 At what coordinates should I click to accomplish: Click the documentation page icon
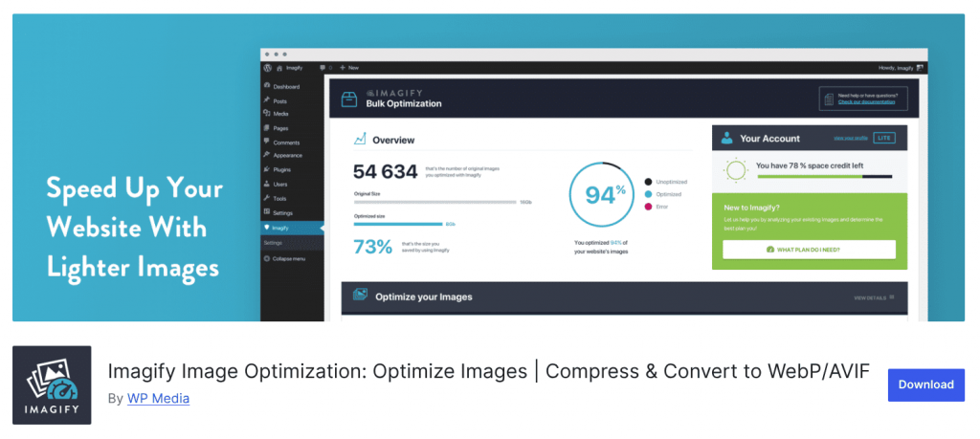(829, 99)
